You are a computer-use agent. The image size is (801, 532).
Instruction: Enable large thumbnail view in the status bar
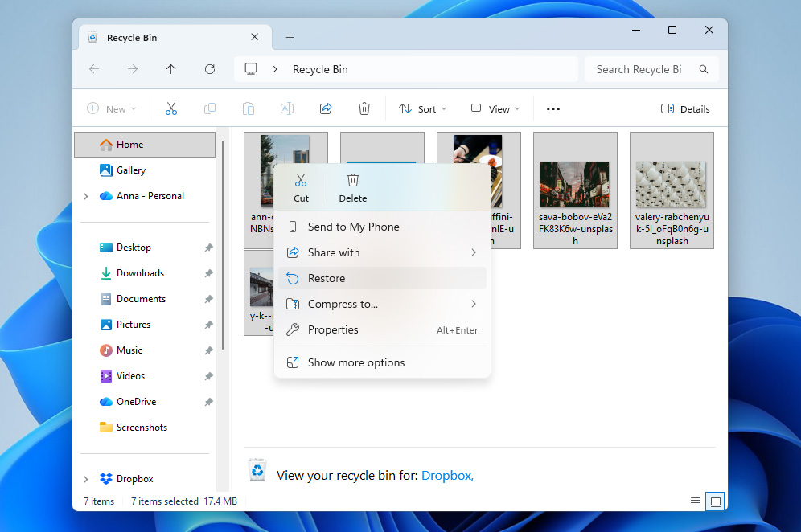coord(715,501)
